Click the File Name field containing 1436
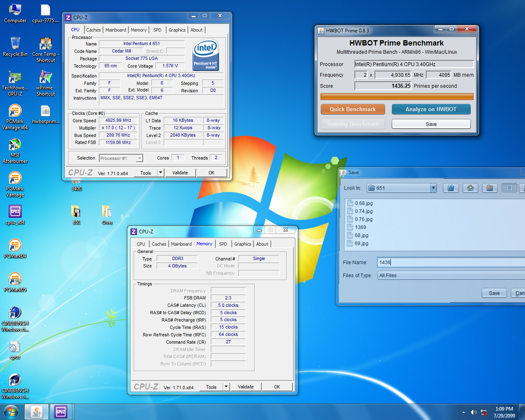525x420 pixels. pyautogui.click(x=451, y=262)
